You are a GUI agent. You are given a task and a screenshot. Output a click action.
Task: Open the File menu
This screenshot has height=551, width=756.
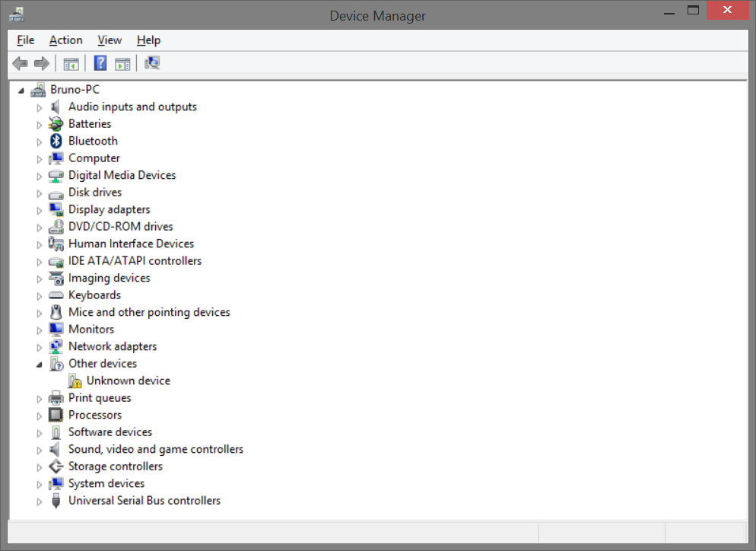[25, 40]
